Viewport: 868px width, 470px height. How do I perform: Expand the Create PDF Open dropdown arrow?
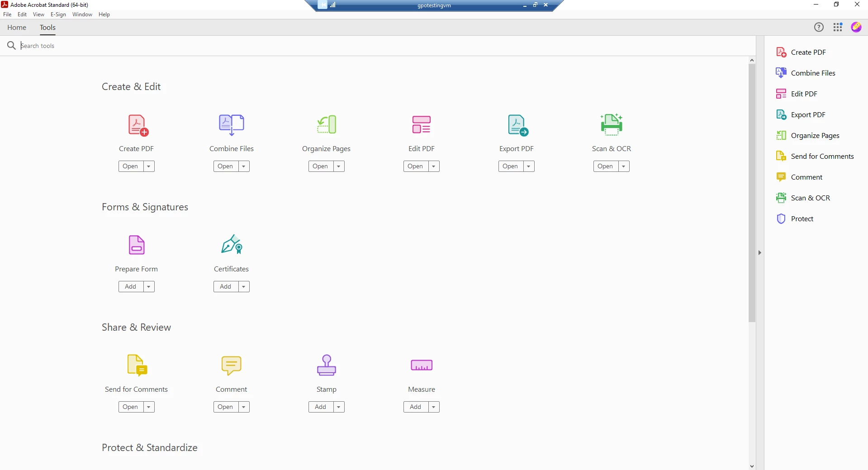(x=149, y=166)
